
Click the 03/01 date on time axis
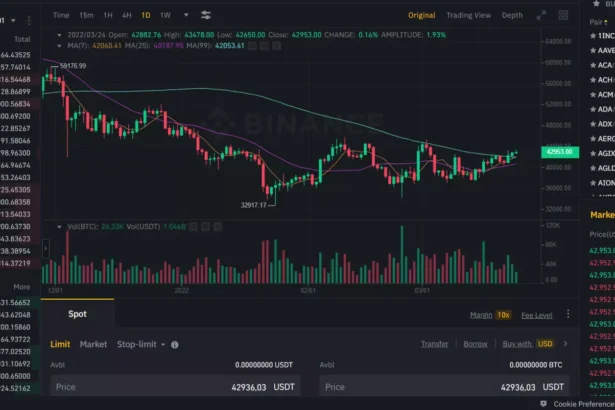coord(422,291)
